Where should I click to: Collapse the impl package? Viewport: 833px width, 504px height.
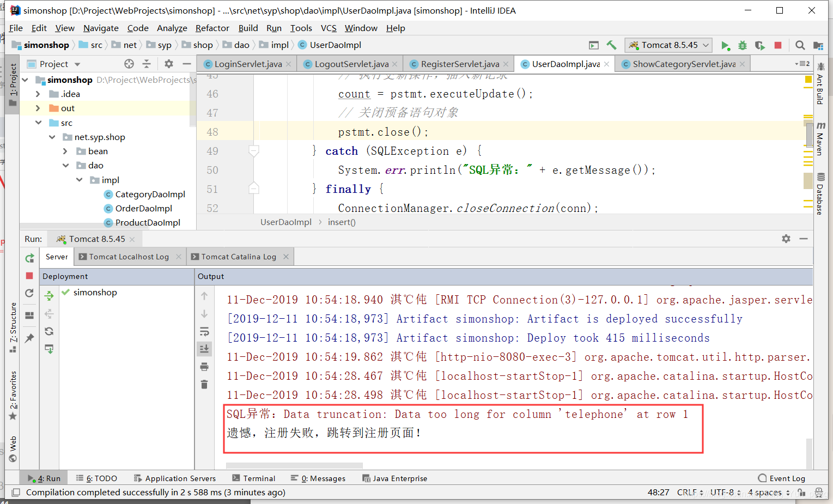pyautogui.click(x=80, y=180)
